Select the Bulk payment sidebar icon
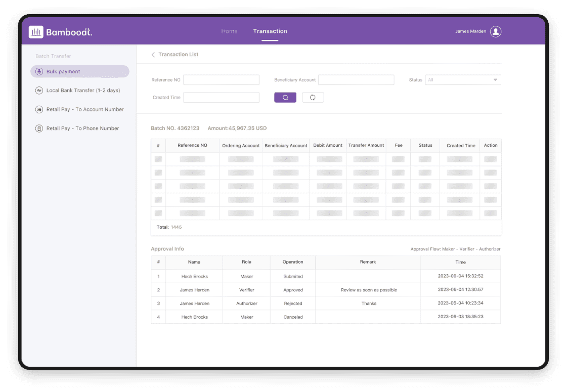Screen dimensions: 567x392 pos(39,72)
